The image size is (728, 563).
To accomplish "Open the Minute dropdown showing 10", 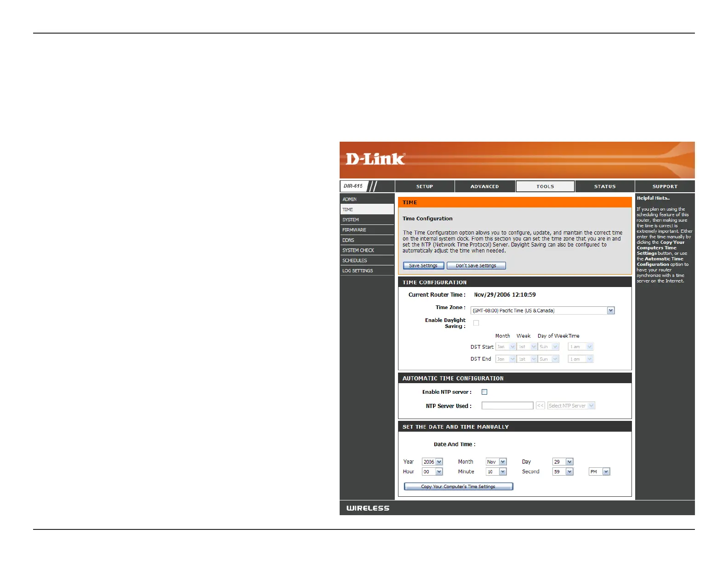I will pyautogui.click(x=496, y=472).
